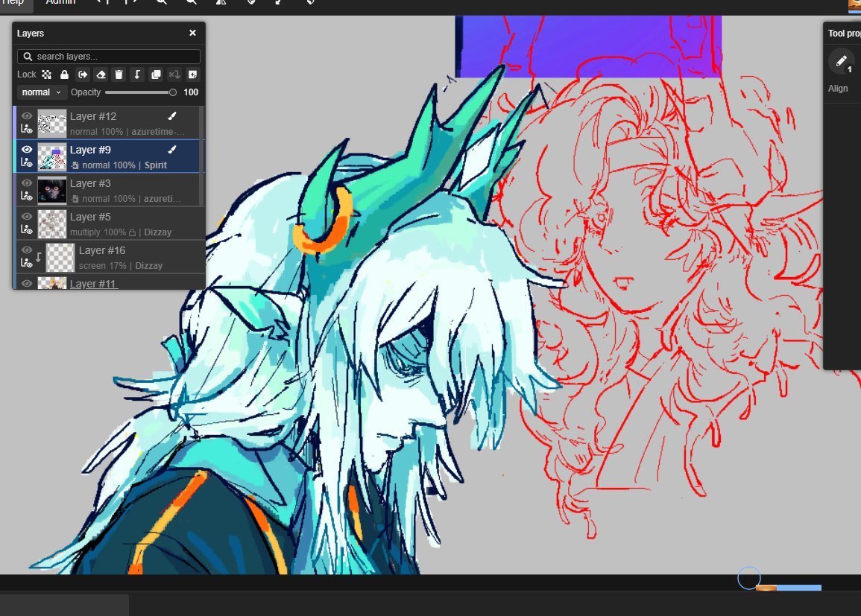Select the Layer #16 name text

(x=101, y=250)
